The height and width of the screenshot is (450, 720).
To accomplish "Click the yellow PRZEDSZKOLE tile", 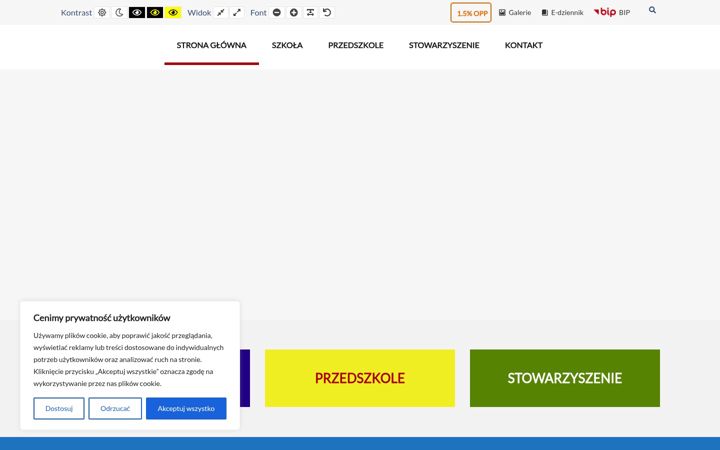I will coord(360,378).
